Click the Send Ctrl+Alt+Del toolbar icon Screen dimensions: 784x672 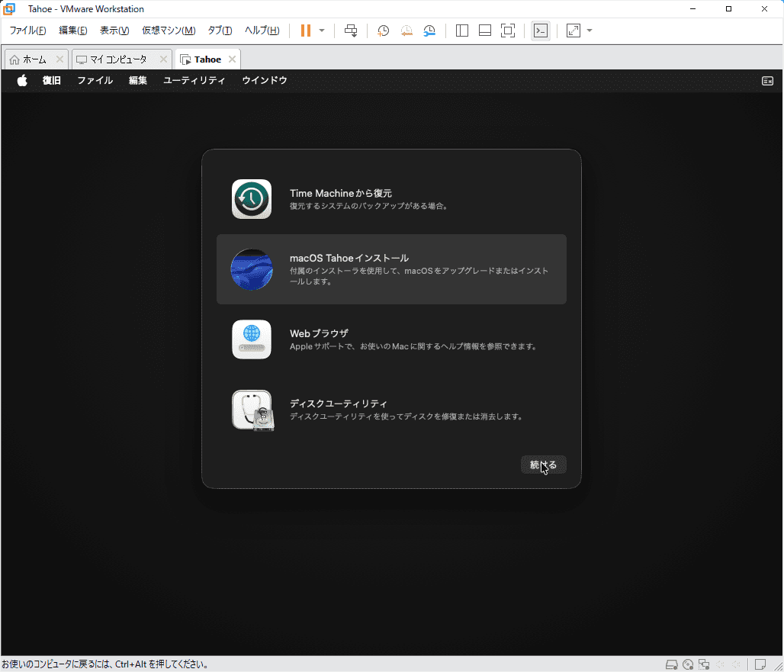351,31
